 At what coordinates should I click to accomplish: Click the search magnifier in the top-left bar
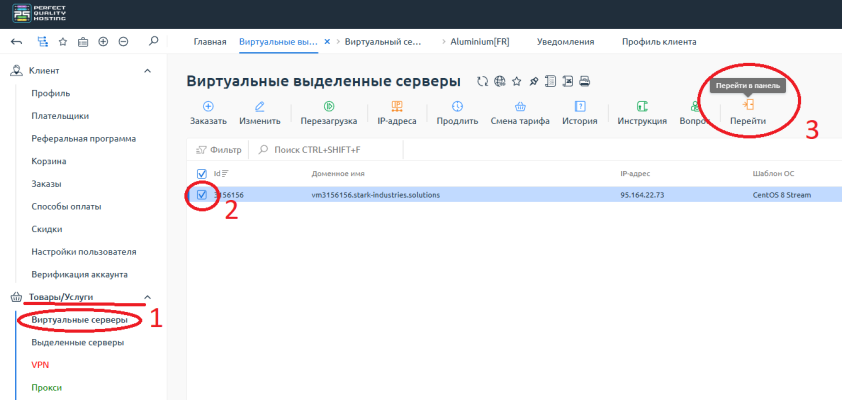pos(153,42)
